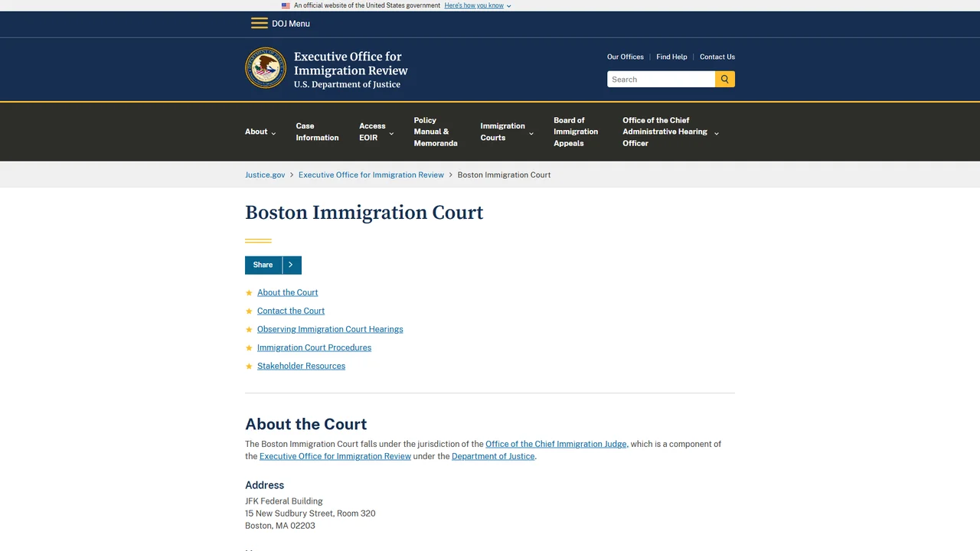This screenshot has width=980, height=551.
Task: Open the Our Offices link
Action: [x=626, y=57]
